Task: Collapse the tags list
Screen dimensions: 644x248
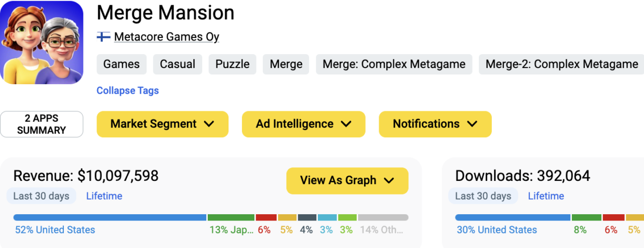Action: coord(128,90)
